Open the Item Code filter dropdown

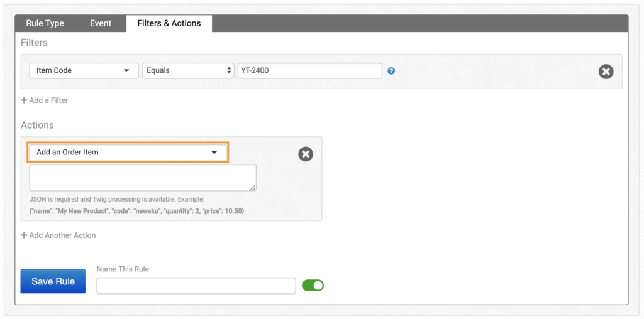[84, 70]
